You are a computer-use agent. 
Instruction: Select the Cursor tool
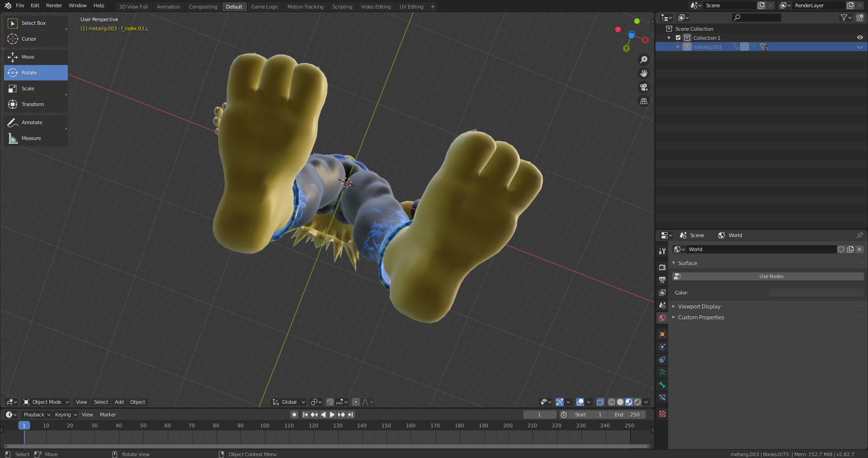(36, 39)
